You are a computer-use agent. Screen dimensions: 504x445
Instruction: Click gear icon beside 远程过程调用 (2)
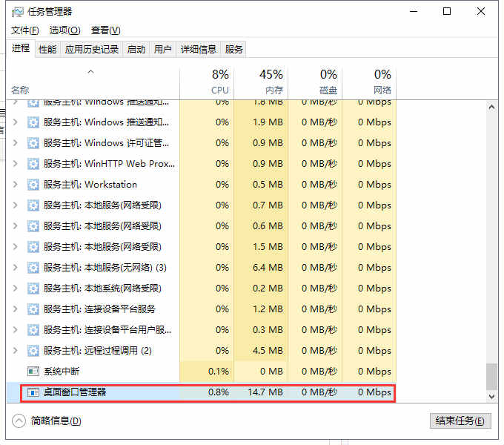point(33,351)
